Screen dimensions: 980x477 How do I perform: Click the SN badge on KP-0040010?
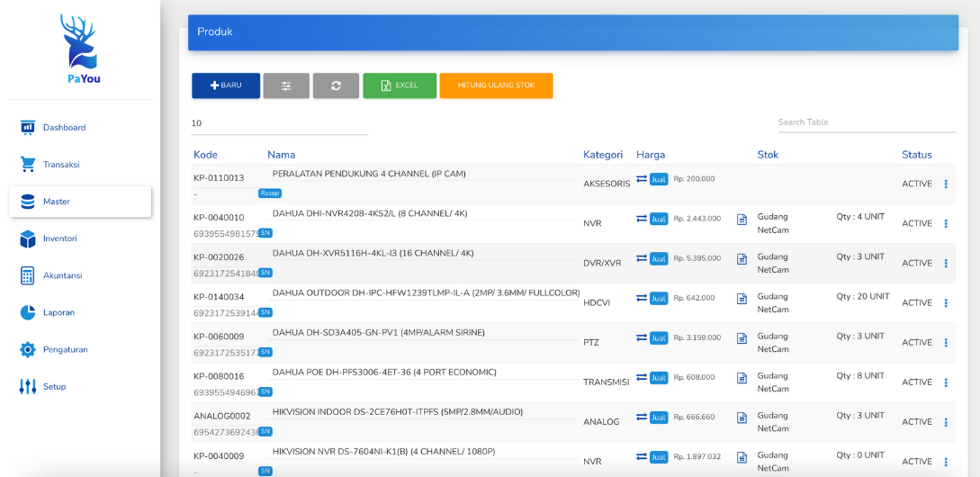point(265,233)
